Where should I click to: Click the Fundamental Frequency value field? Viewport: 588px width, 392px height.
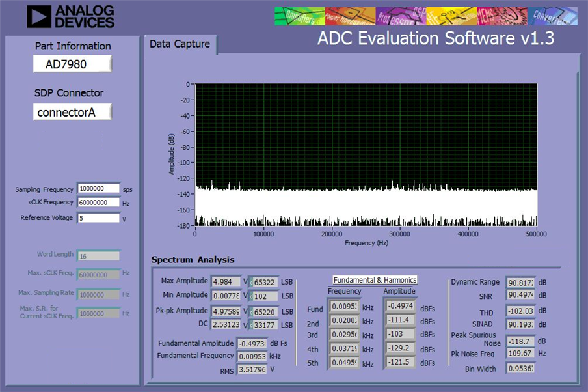pos(252,356)
